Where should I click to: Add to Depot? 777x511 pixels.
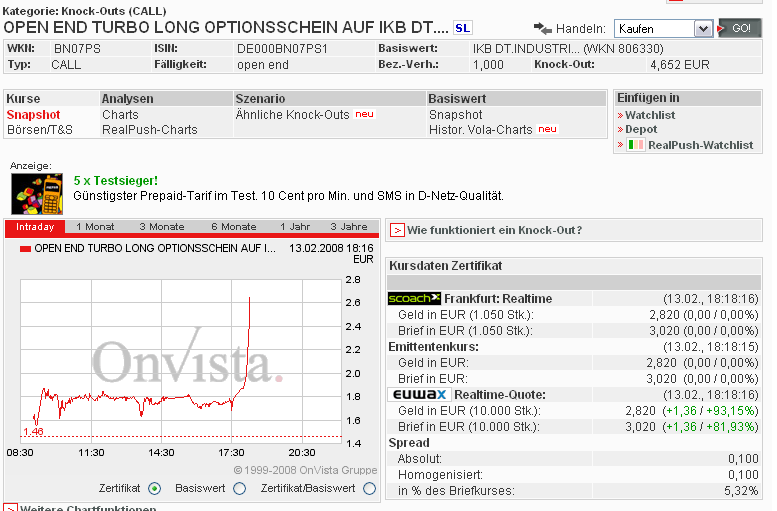[x=641, y=129]
